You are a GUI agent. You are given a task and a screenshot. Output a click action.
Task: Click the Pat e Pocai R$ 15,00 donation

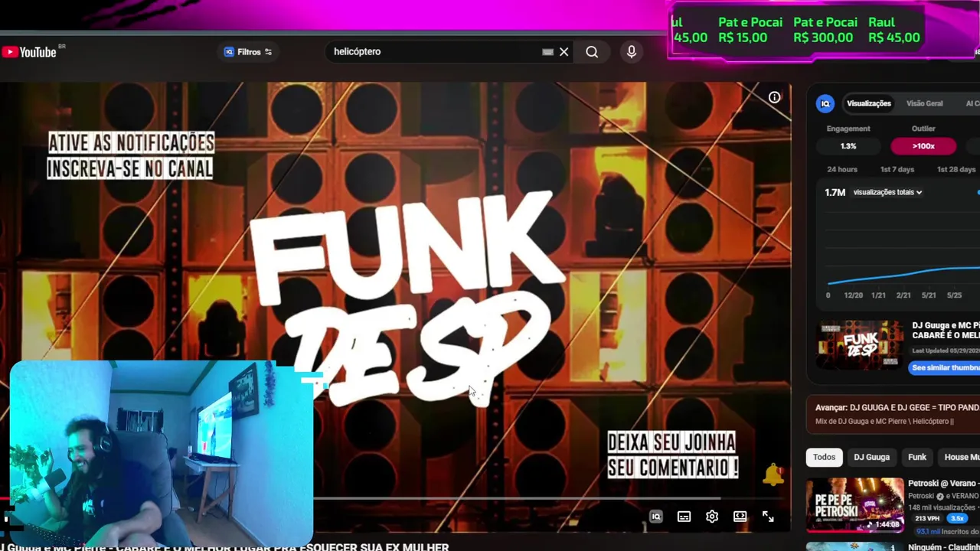click(750, 30)
